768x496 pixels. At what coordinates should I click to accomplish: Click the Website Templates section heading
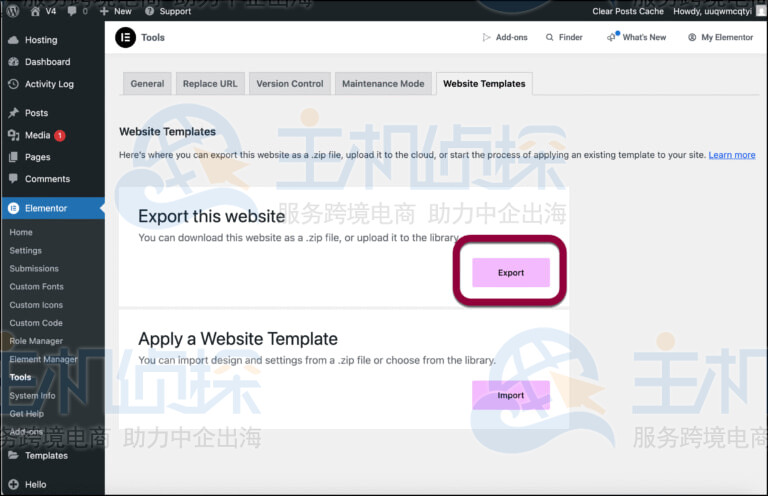pos(168,131)
